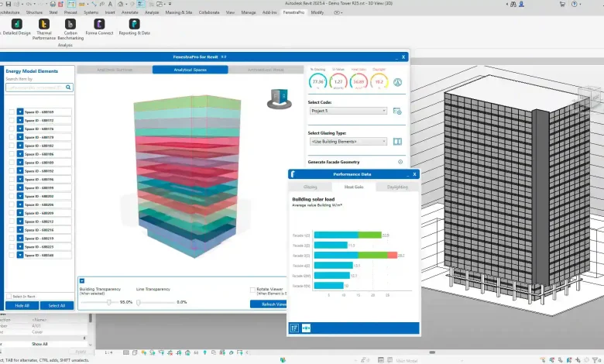
Task: Click the glazing panel icon beside the glazing type
Action: click(x=397, y=142)
